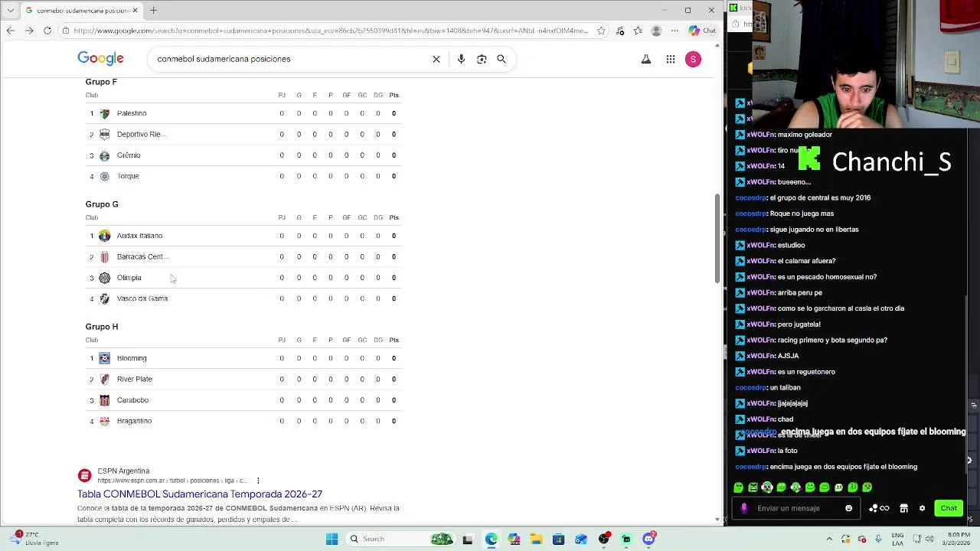Select Olimpia in the Grupo G table
The image size is (980, 551).
pyautogui.click(x=129, y=278)
